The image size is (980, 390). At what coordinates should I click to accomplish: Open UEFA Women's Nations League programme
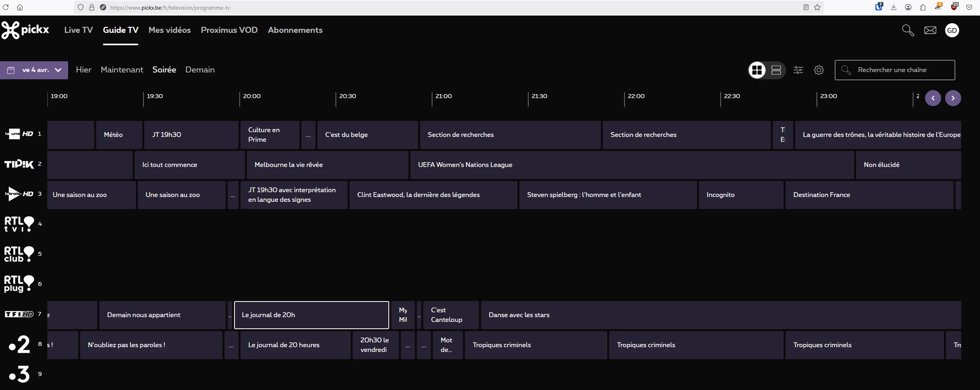tap(632, 165)
